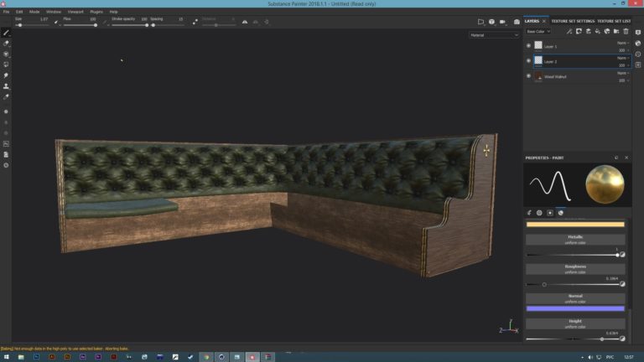Open the File menu
The width and height of the screenshot is (644, 362).
6,12
